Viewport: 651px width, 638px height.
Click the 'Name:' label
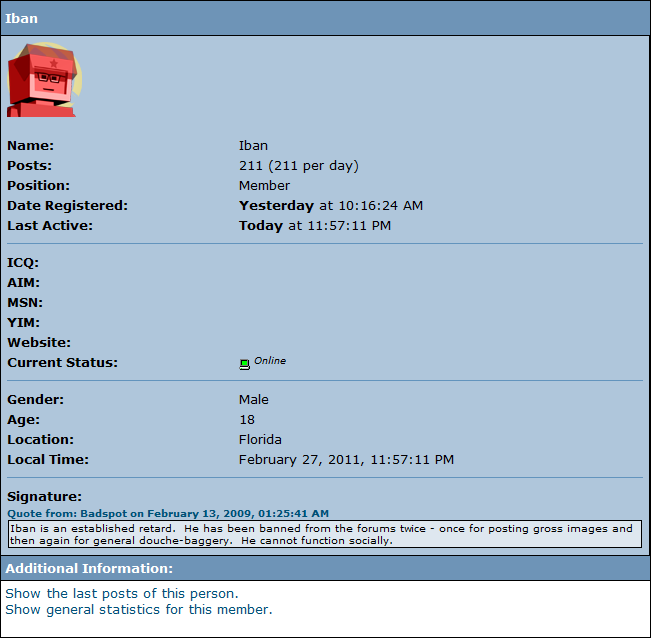tap(31, 146)
